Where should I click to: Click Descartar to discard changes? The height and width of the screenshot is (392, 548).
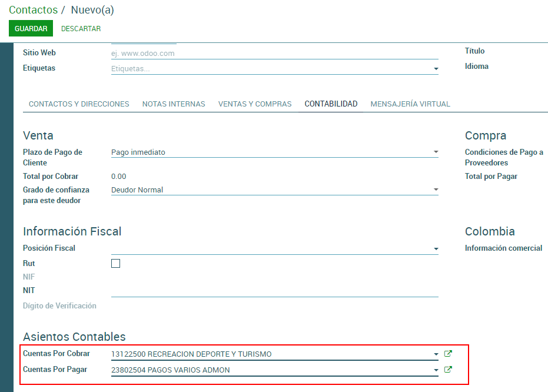click(x=81, y=28)
